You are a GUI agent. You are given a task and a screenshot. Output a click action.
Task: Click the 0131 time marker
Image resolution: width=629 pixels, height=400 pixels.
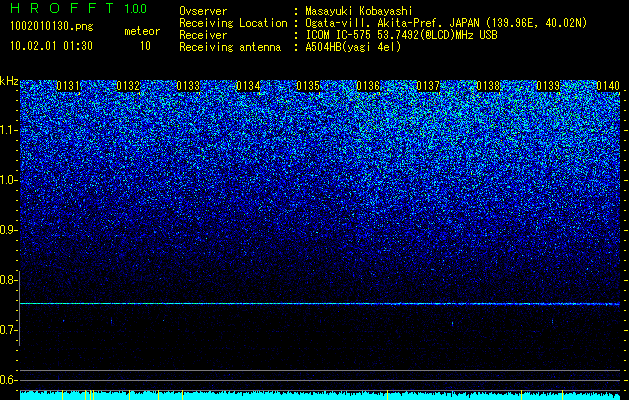(68, 86)
